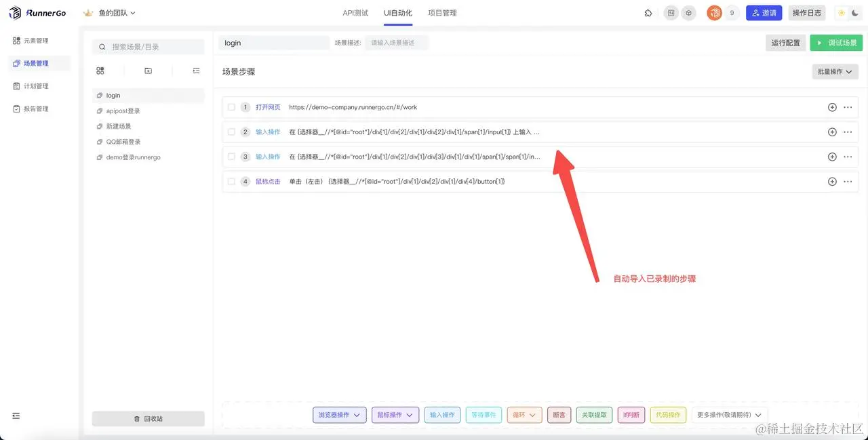The height and width of the screenshot is (440, 868).
Task: Add step after step 2 plus icon
Action: coord(832,132)
